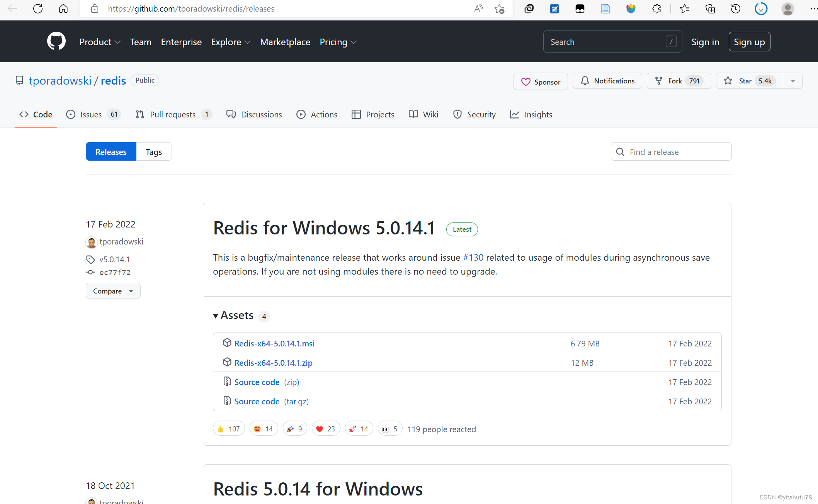Click the search magnifier in Find a release
The image size is (818, 504).
tap(620, 152)
